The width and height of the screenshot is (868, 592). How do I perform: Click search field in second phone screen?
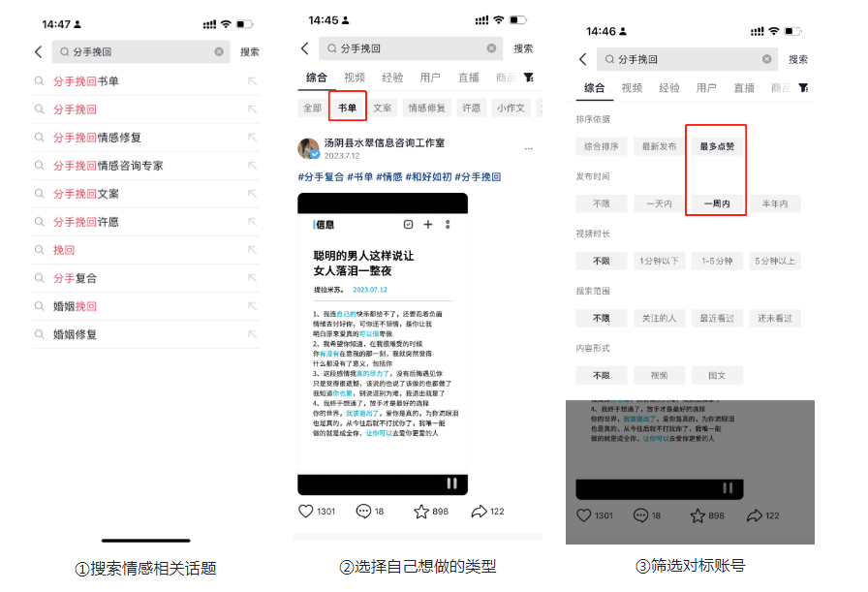[x=411, y=48]
